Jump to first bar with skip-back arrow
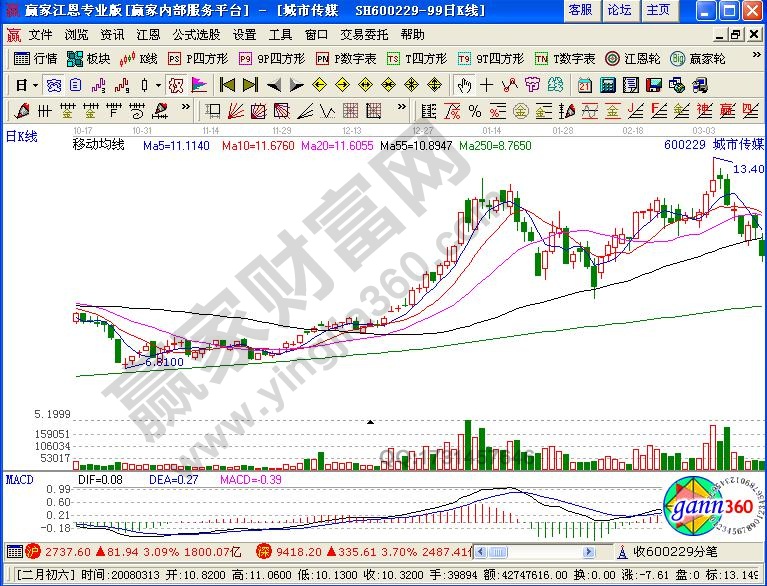The width and height of the screenshot is (767, 586). click(x=227, y=84)
